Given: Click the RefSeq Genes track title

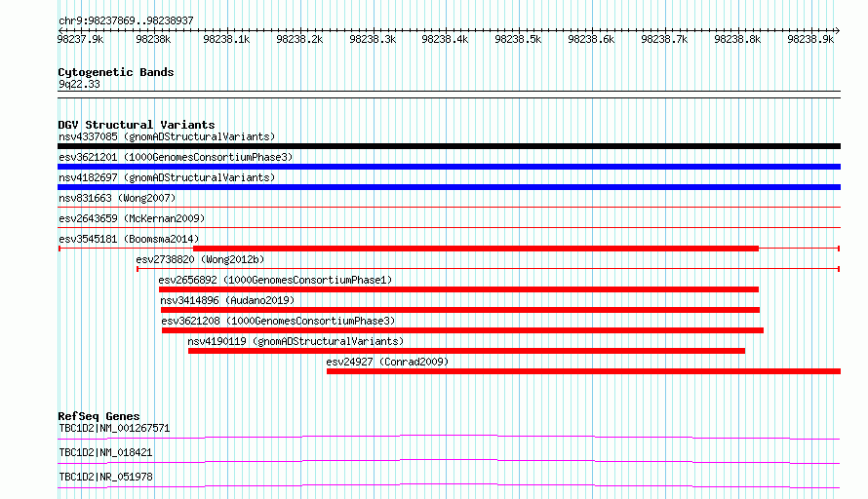Looking at the screenshot, I should pyautogui.click(x=99, y=416).
